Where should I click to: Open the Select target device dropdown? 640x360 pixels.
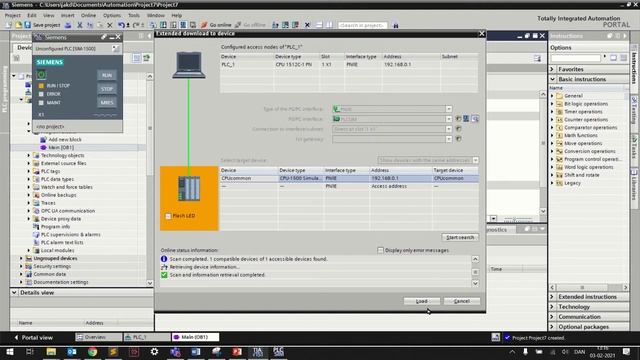pyautogui.click(x=476, y=160)
